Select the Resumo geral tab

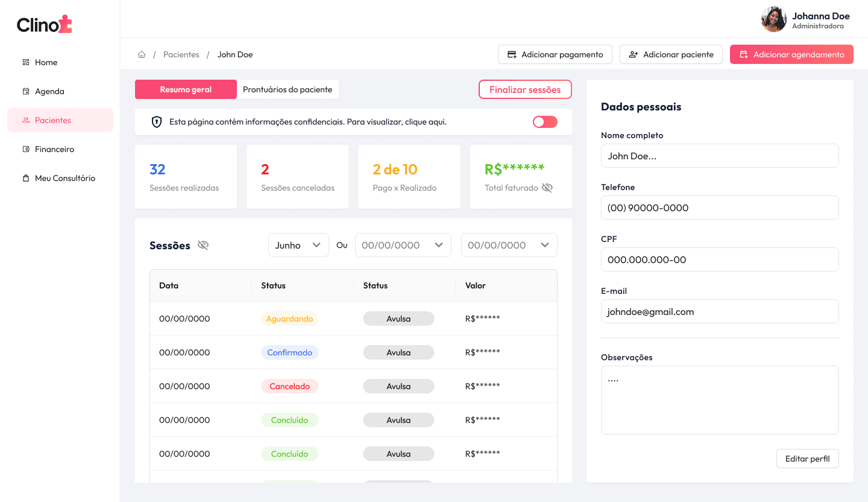pyautogui.click(x=186, y=89)
